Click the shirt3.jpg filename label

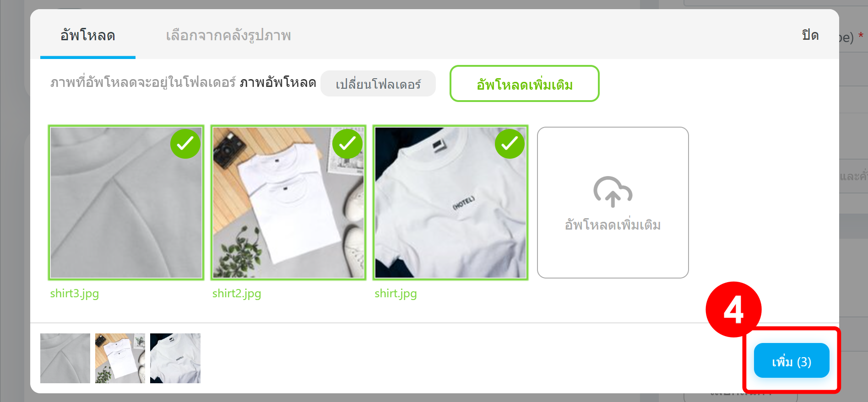pos(75,294)
